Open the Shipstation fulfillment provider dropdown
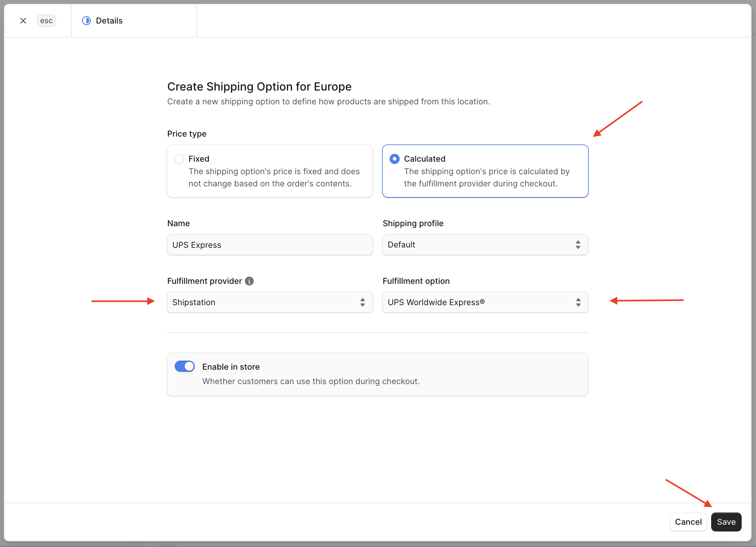 point(270,302)
